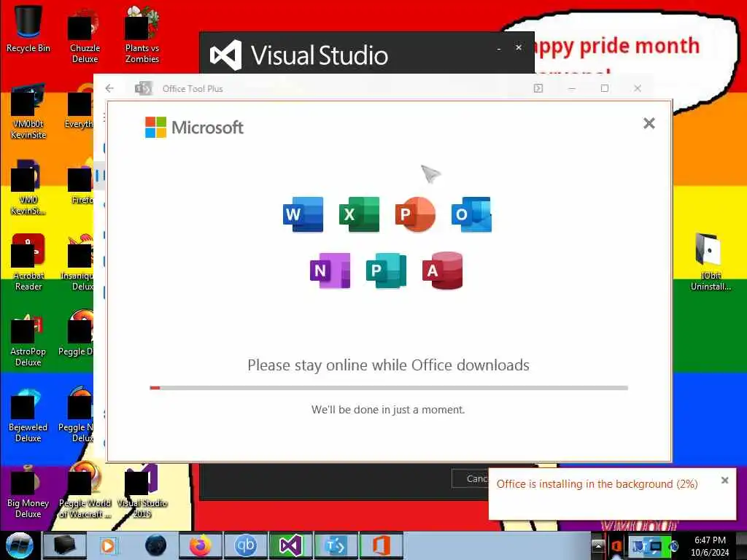Click the Office Tool Plus title bar logo

pos(144,88)
